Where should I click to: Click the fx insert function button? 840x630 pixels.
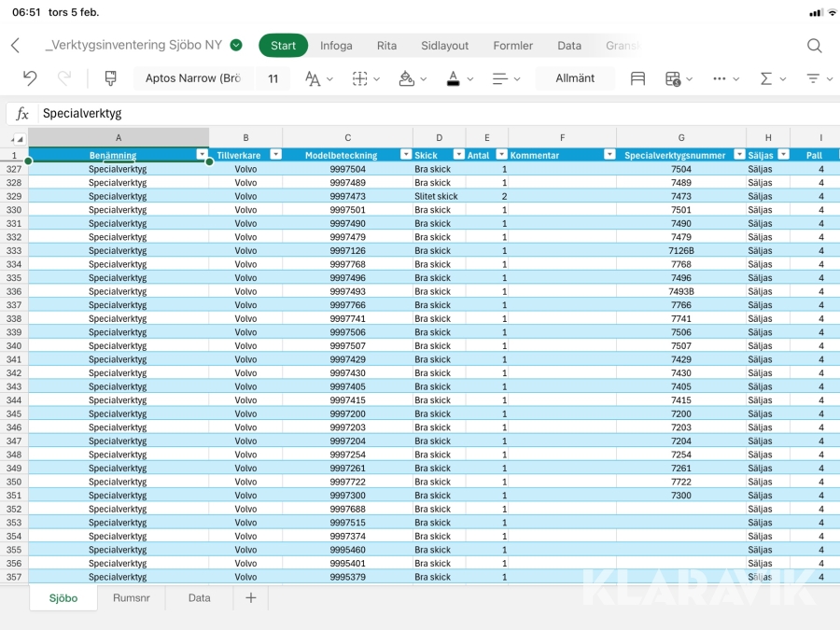coord(22,114)
